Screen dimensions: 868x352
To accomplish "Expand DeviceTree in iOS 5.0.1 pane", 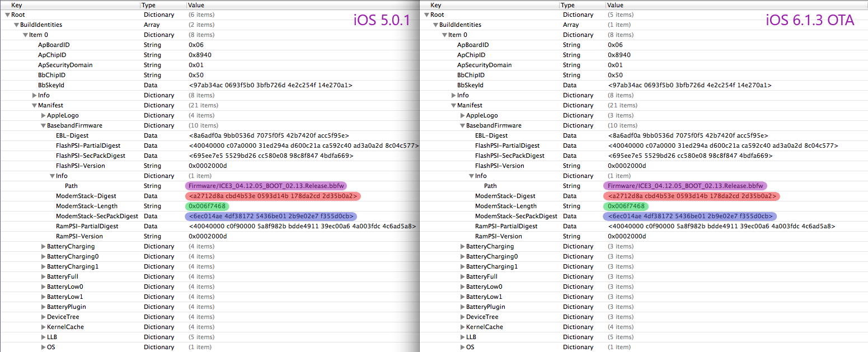I will point(43,317).
